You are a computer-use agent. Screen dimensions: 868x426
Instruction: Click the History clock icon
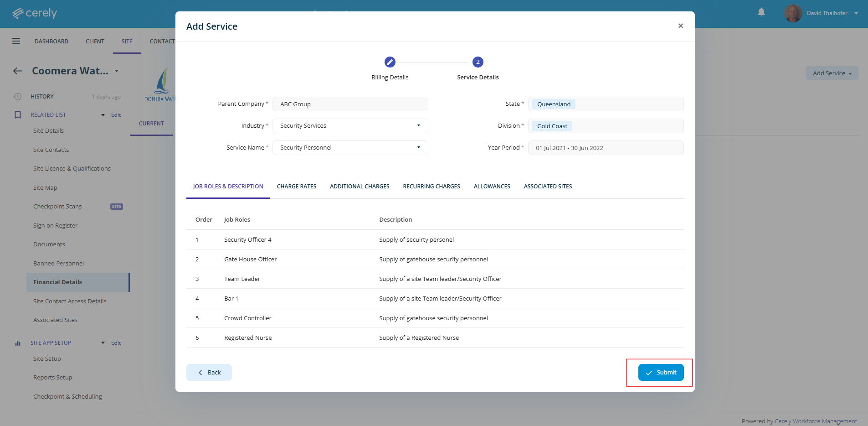pos(17,97)
